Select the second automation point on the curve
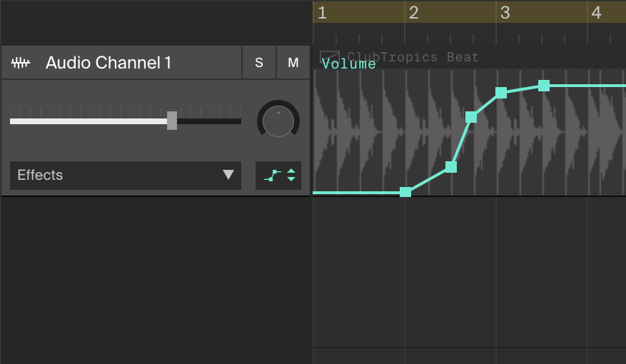626x364 pixels. [451, 167]
